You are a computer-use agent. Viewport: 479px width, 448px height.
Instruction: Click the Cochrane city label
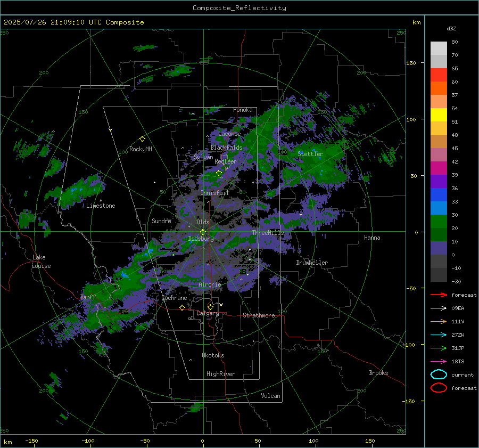click(174, 298)
